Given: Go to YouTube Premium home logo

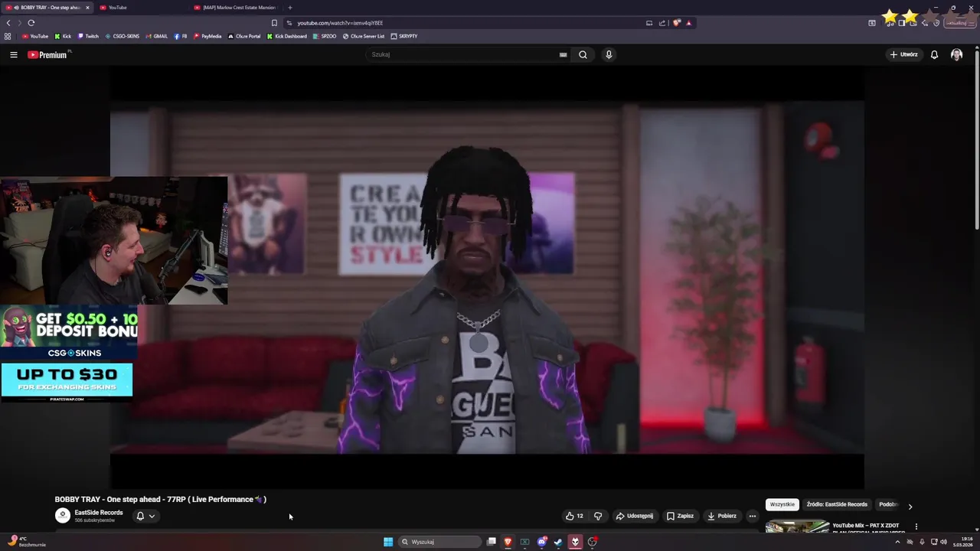Looking at the screenshot, I should click(47, 54).
